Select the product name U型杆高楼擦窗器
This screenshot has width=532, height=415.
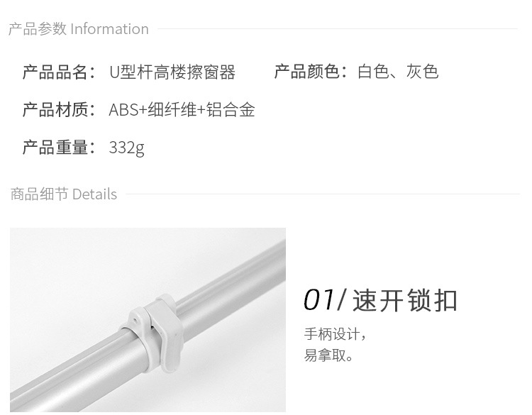172,72
